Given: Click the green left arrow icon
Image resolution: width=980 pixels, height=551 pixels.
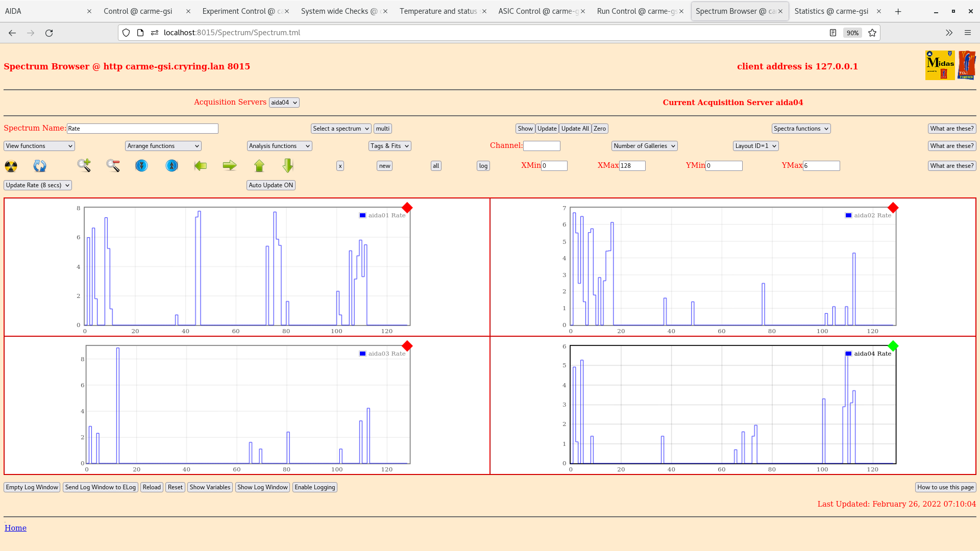Looking at the screenshot, I should tap(201, 166).
